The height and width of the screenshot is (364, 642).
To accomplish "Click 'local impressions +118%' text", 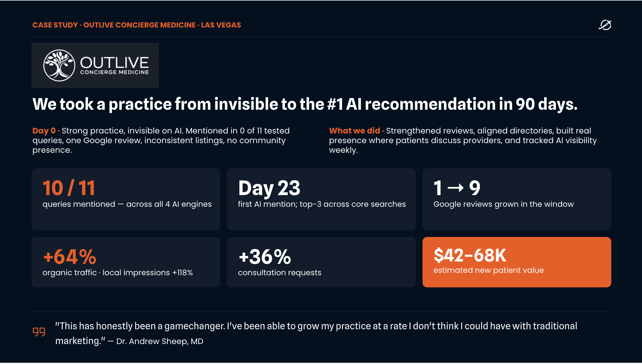I will 148,273.
